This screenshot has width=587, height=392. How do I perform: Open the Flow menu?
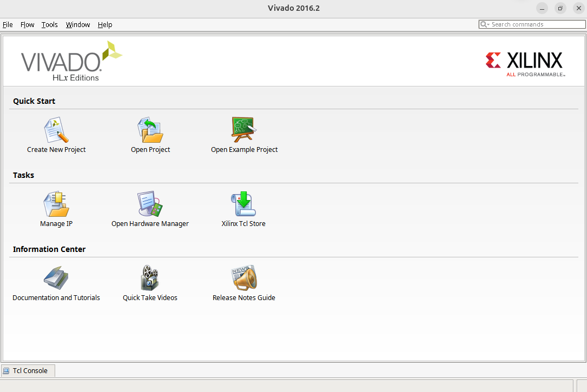point(27,25)
